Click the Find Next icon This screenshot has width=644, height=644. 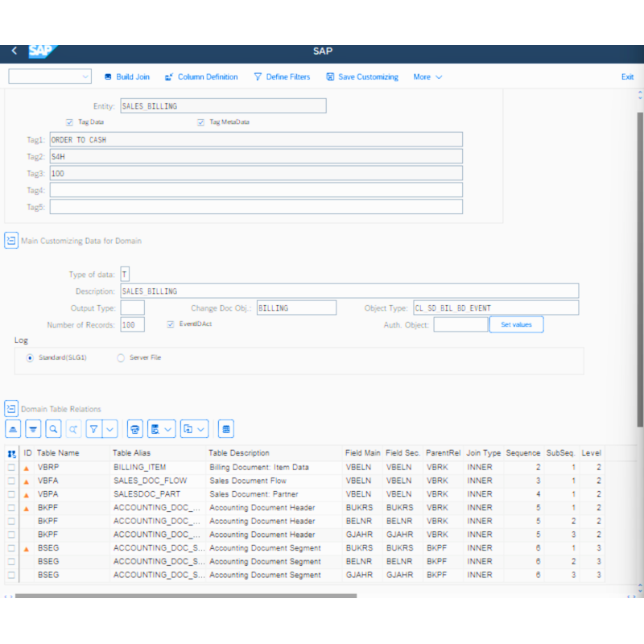pyautogui.click(x=75, y=428)
